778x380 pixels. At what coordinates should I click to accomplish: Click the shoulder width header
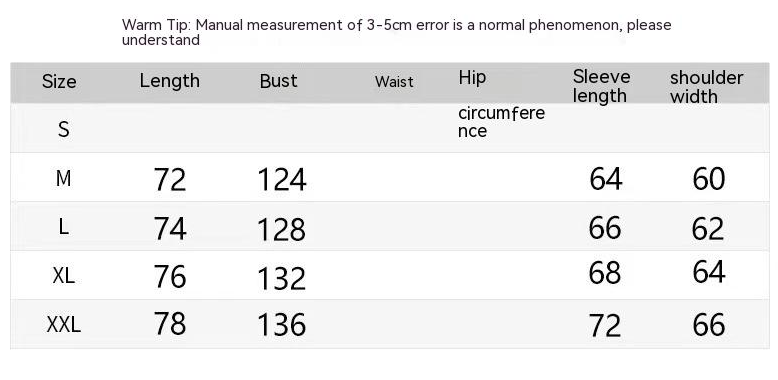[707, 87]
